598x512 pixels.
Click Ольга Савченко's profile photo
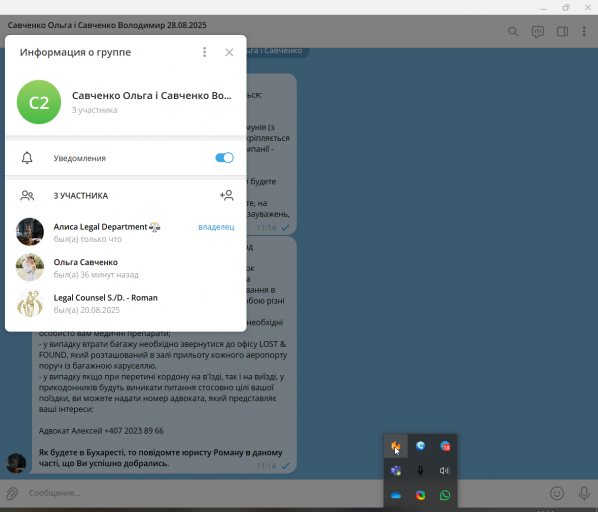[30, 267]
